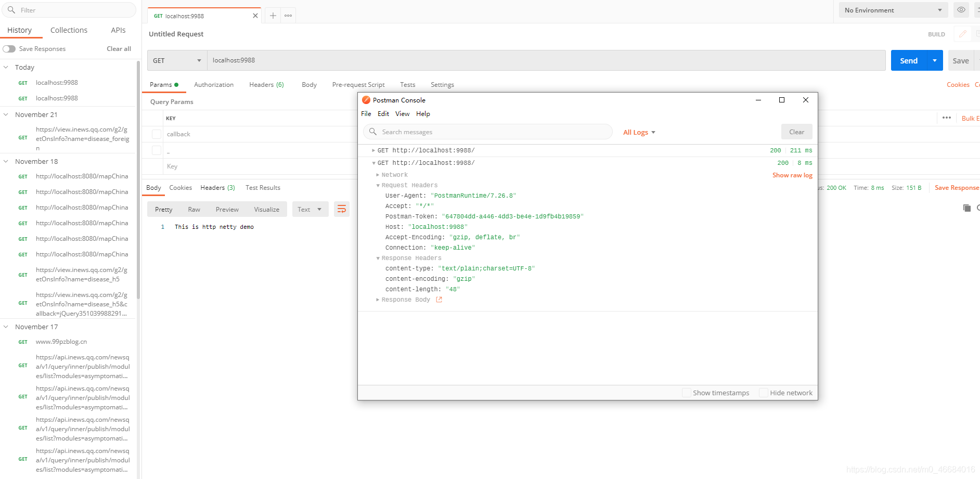This screenshot has height=479, width=980.
Task: Check the callback parameter checkbox
Action: click(156, 134)
